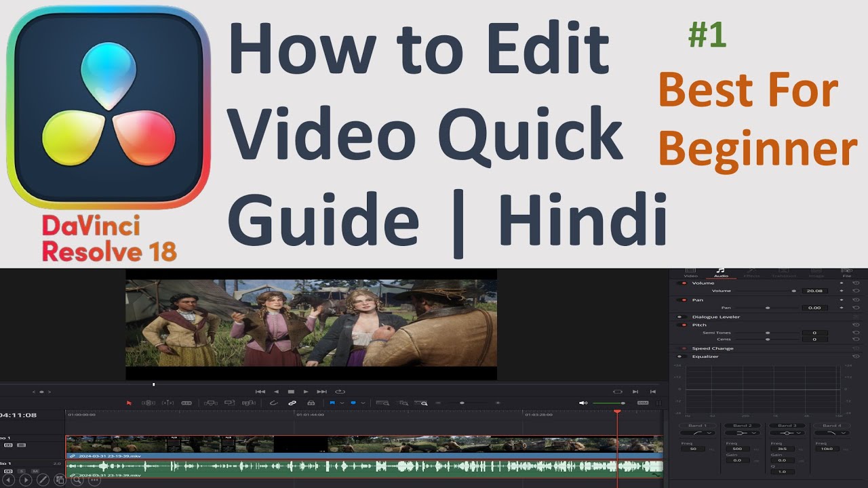Toggle the Pan section switch
Image resolution: width=868 pixels, height=488 pixels.
683,300
